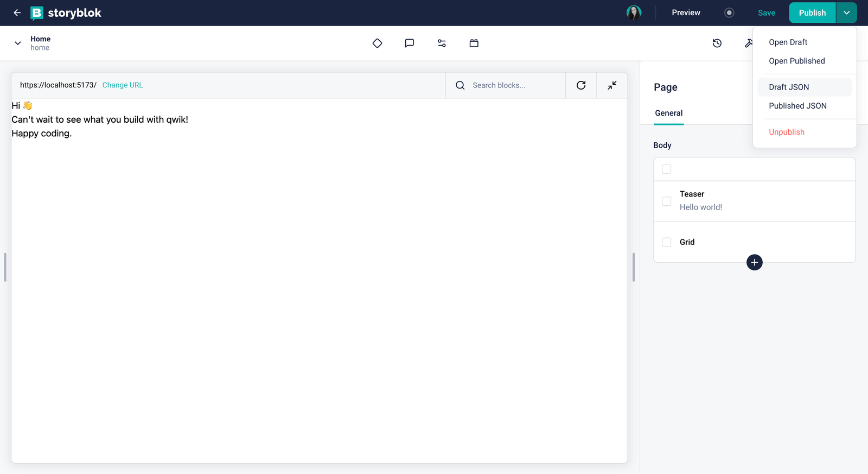Save the story
The image size is (868, 474).
tap(767, 12)
